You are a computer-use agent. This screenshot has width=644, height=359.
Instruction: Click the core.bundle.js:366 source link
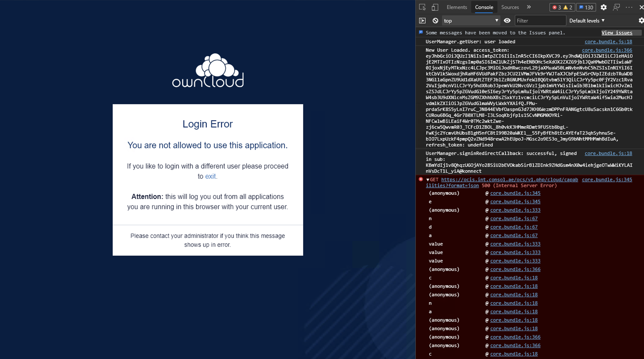click(607, 50)
